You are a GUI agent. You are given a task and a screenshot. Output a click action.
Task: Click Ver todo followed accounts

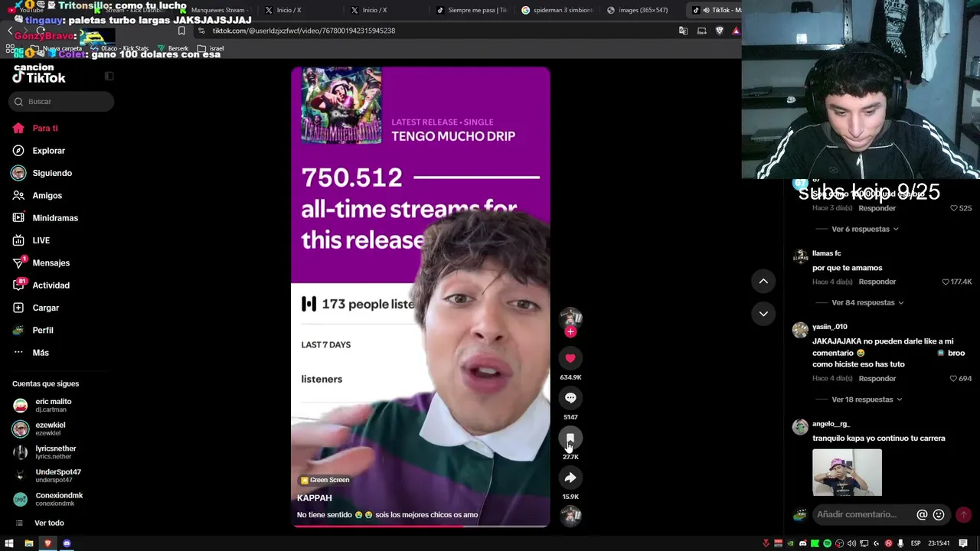49,523
